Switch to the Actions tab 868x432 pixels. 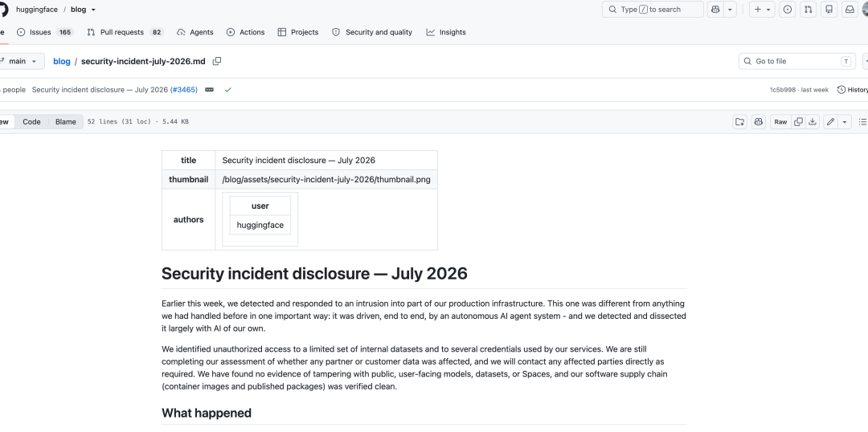[x=245, y=32]
